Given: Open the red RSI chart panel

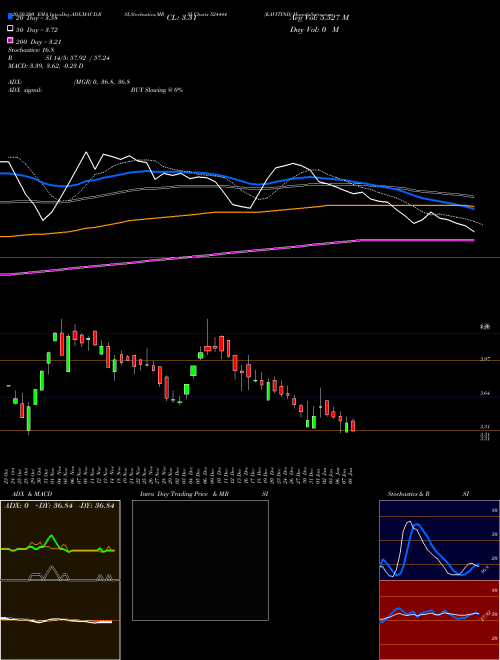Looking at the screenshot, I should pos(439,620).
